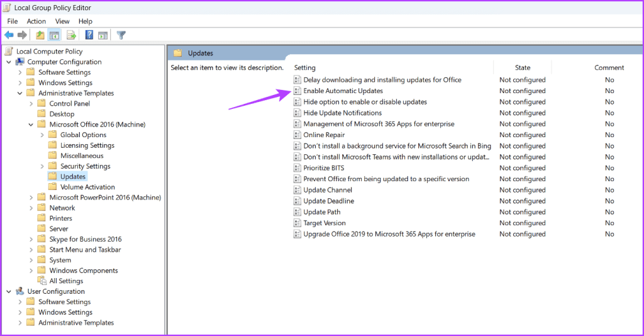Collapse the Administrative Templates node under Computer Configuration
Viewport: 644px width, 336px height.
[x=19, y=93]
